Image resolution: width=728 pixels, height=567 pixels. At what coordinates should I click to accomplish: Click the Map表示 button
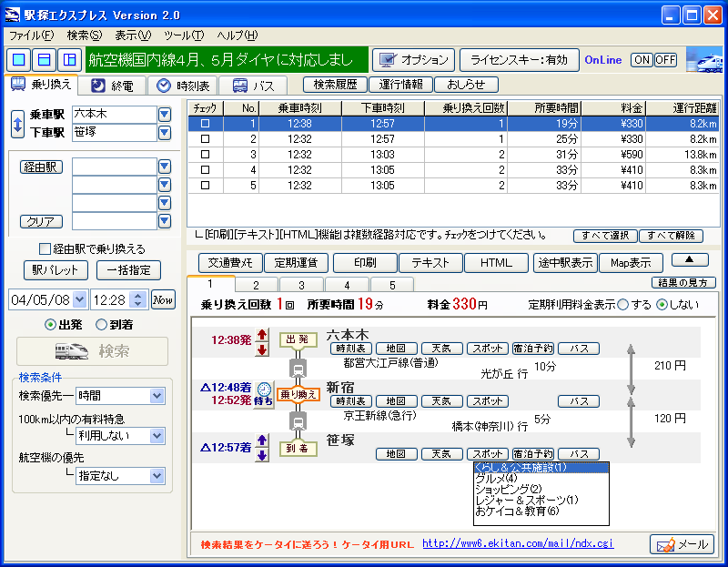click(631, 263)
